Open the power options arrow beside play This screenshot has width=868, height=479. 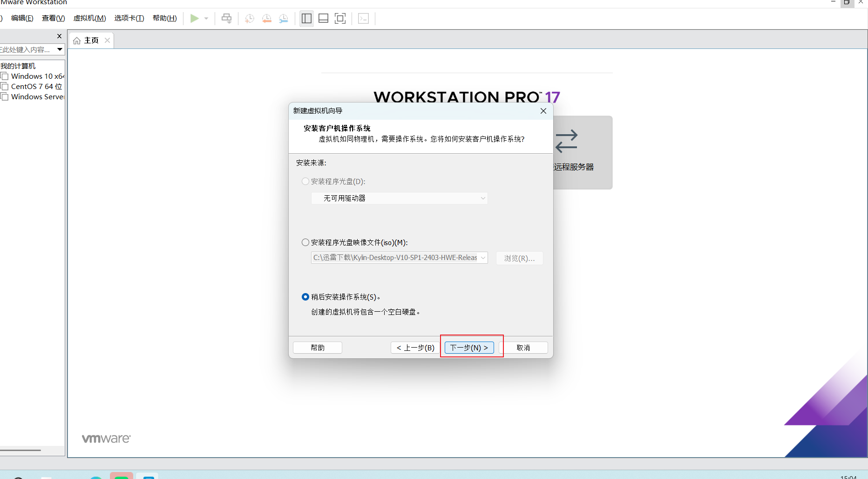coord(206,19)
